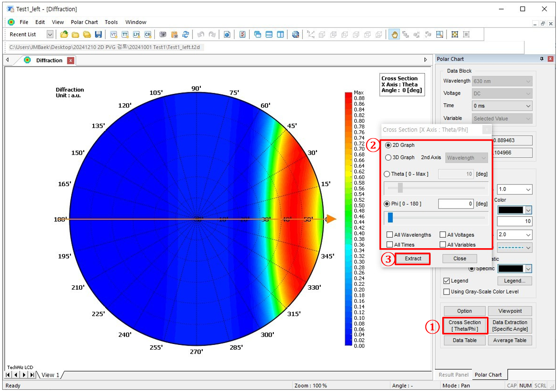Click the VT toolbar icon

point(114,35)
